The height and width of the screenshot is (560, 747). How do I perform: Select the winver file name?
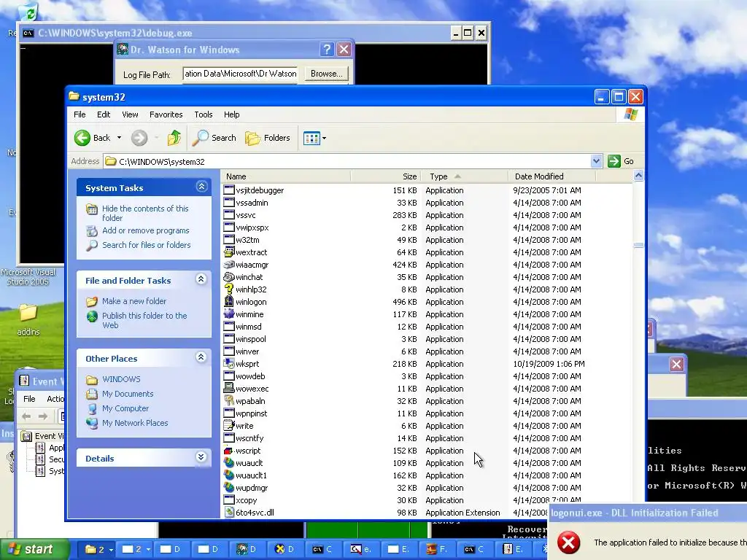[247, 351]
